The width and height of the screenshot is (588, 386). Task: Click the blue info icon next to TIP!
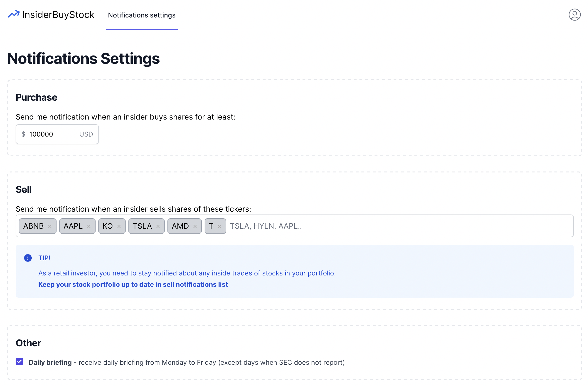28,258
